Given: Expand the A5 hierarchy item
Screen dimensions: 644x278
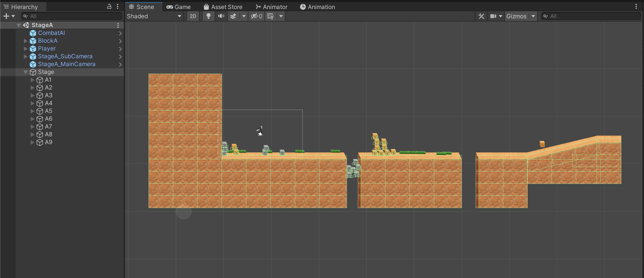Looking at the screenshot, I should click(x=32, y=111).
